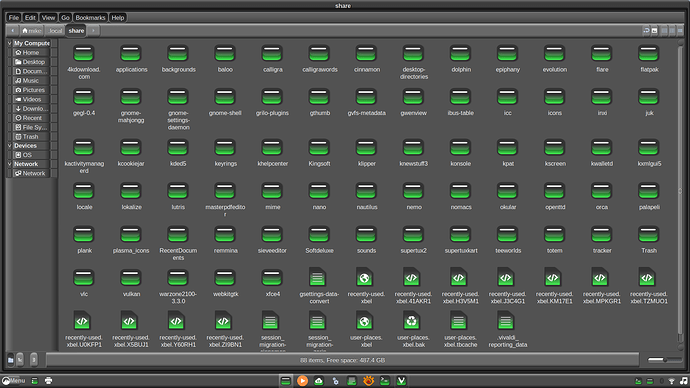Open Trash in sidebar
This screenshot has height=388, width=690.
pyautogui.click(x=30, y=136)
